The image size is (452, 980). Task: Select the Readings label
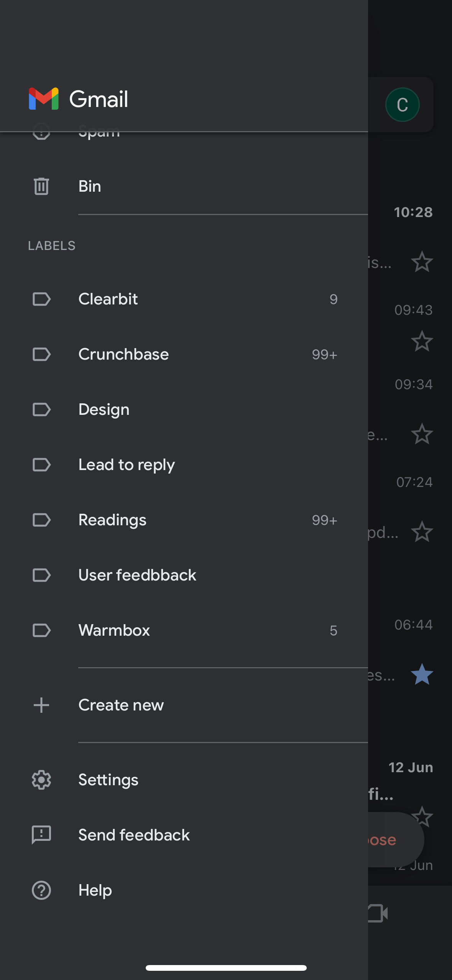112,520
